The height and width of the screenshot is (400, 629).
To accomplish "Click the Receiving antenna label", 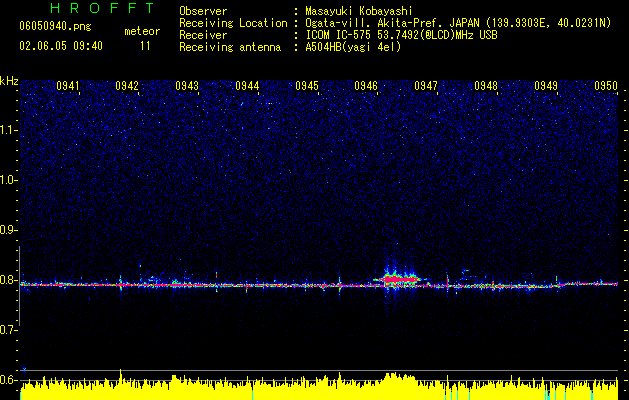I will tap(230, 47).
